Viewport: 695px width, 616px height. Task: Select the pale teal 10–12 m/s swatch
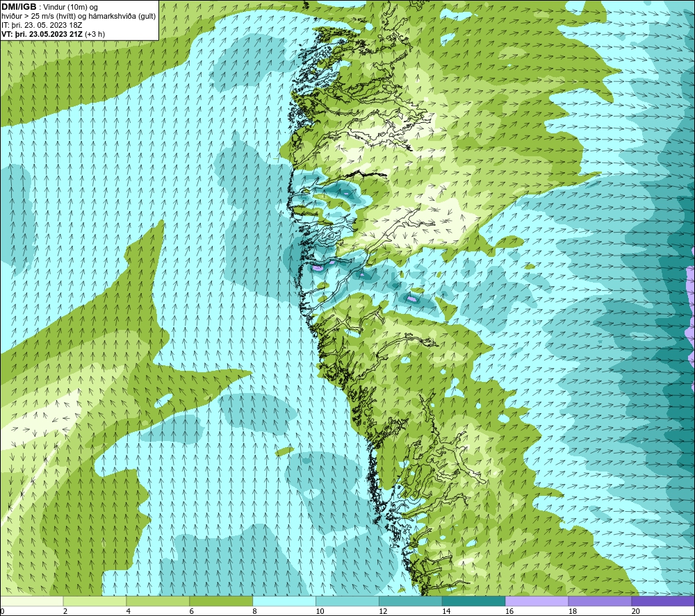(347, 601)
